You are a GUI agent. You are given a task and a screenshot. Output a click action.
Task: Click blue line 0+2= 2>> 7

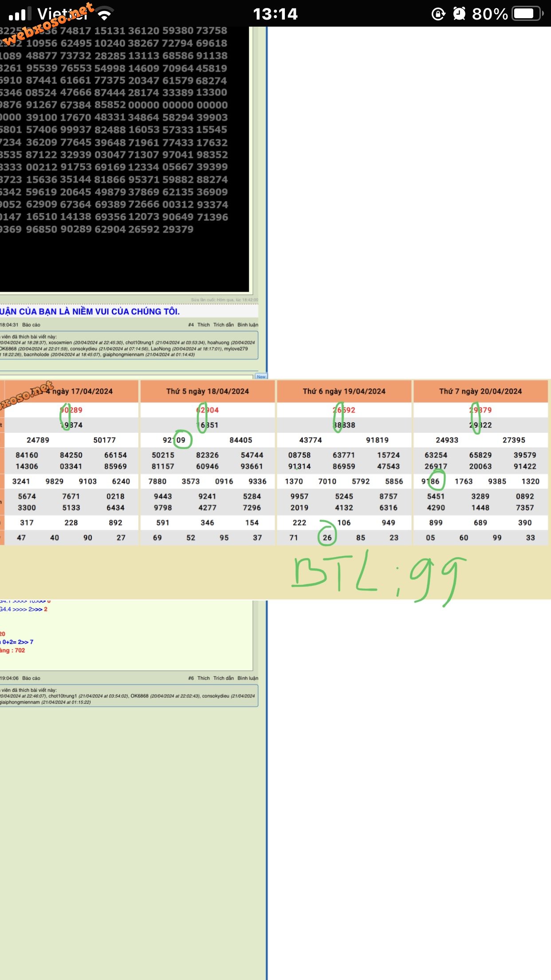(x=17, y=642)
